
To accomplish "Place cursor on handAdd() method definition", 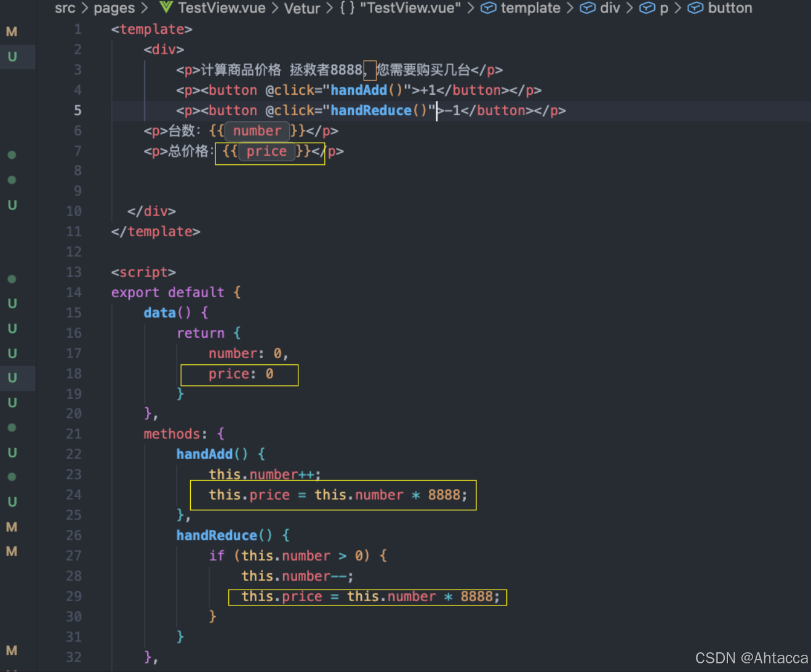I will click(212, 454).
